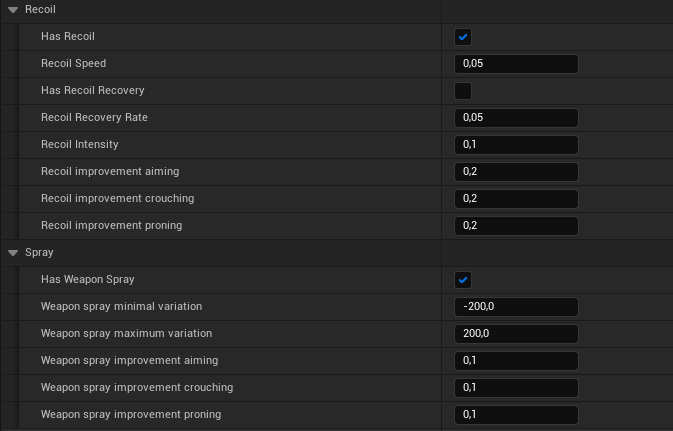Click Recoil improvement crouching value

coord(516,199)
